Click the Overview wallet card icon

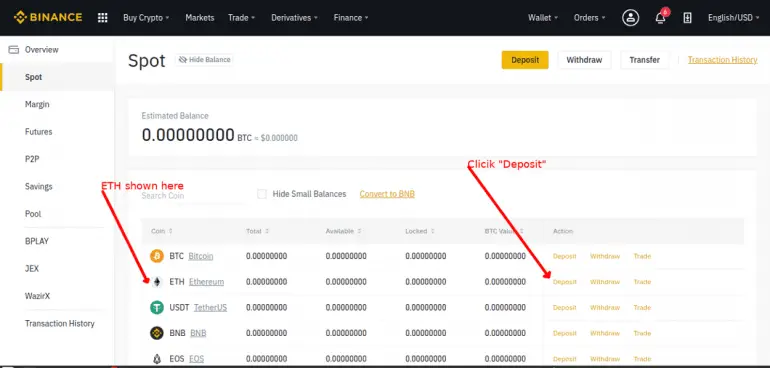(14, 50)
